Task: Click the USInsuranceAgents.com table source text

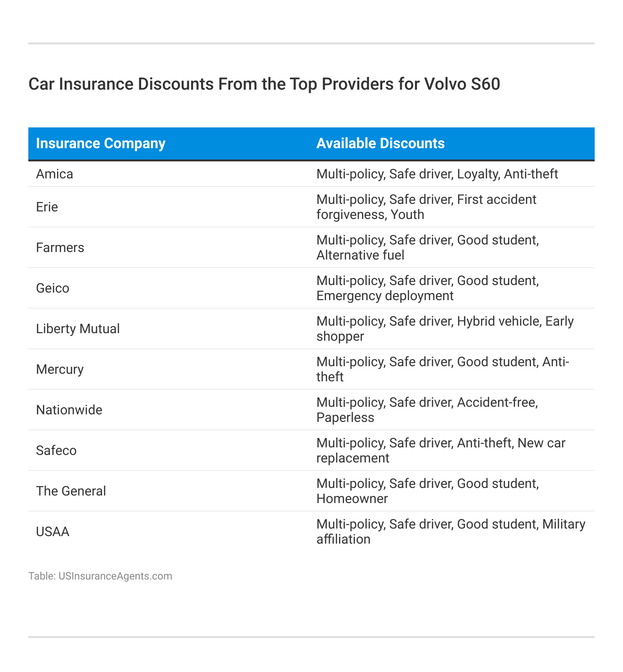Action: pos(100,576)
